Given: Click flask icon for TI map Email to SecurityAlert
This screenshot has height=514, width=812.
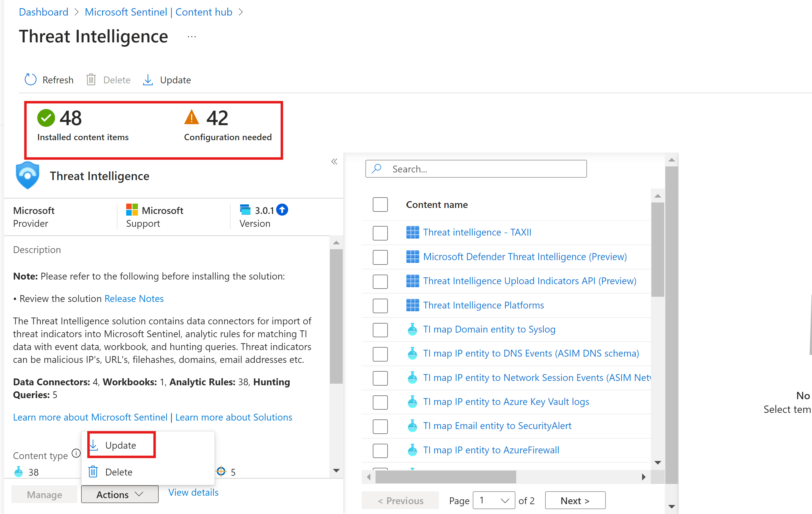Looking at the screenshot, I should click(x=412, y=426).
